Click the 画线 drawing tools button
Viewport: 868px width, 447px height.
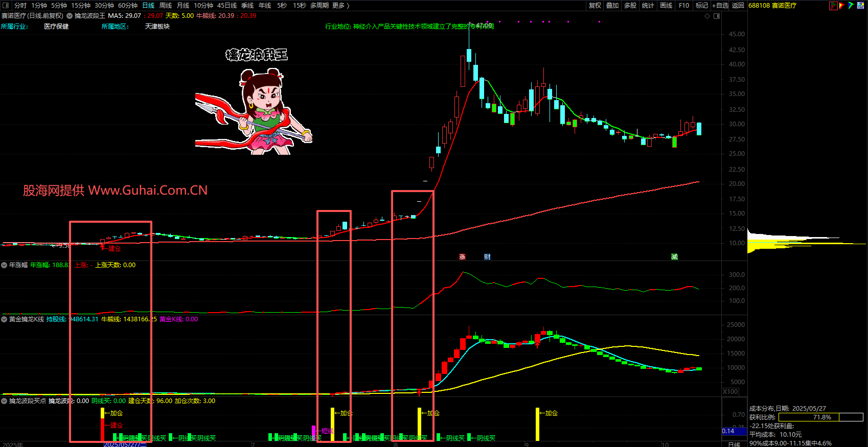tap(666, 6)
